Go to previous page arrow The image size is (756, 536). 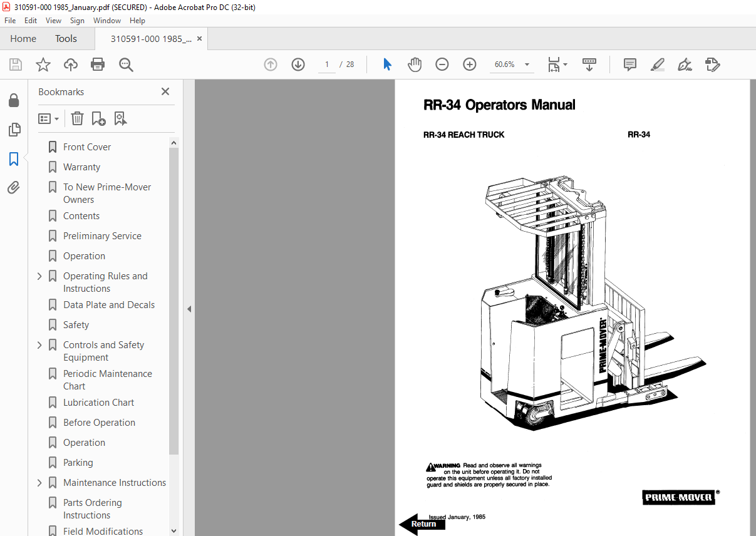tap(271, 64)
